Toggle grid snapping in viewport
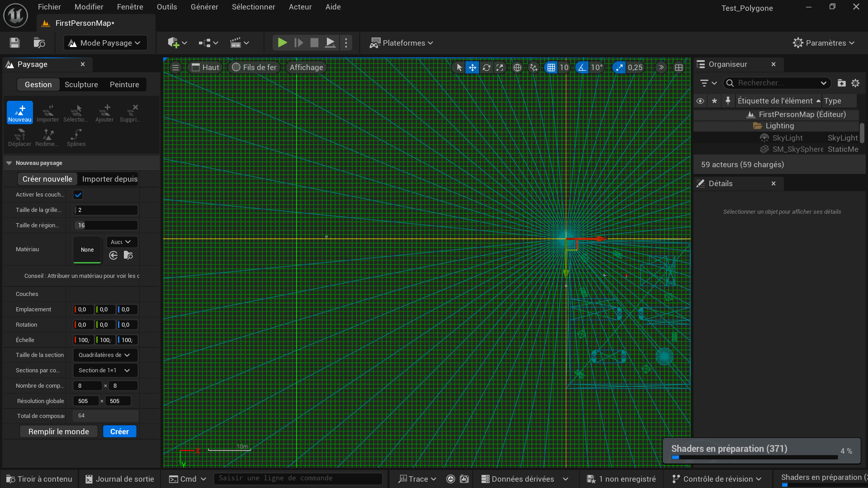Screen dimensions: 868x488 551,67
